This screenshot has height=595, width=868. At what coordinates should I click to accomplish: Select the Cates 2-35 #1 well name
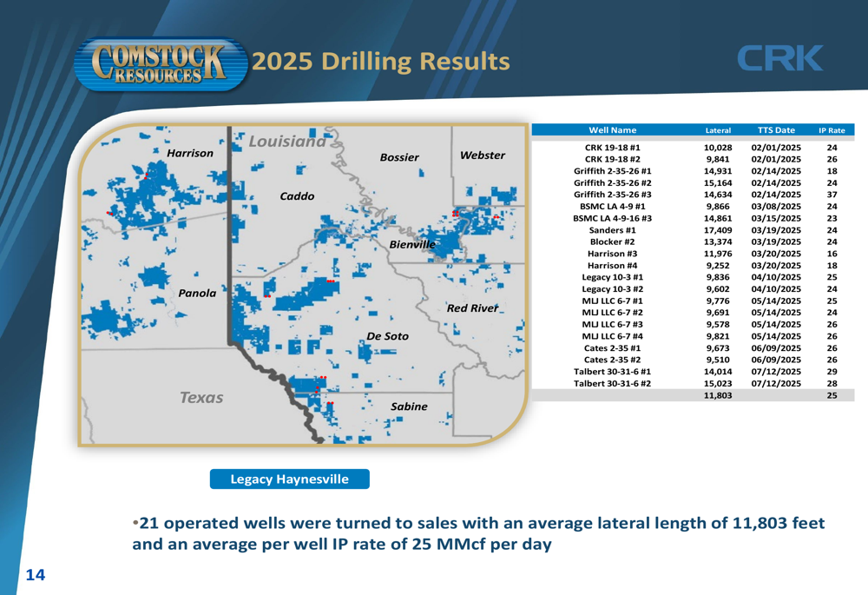click(x=612, y=348)
